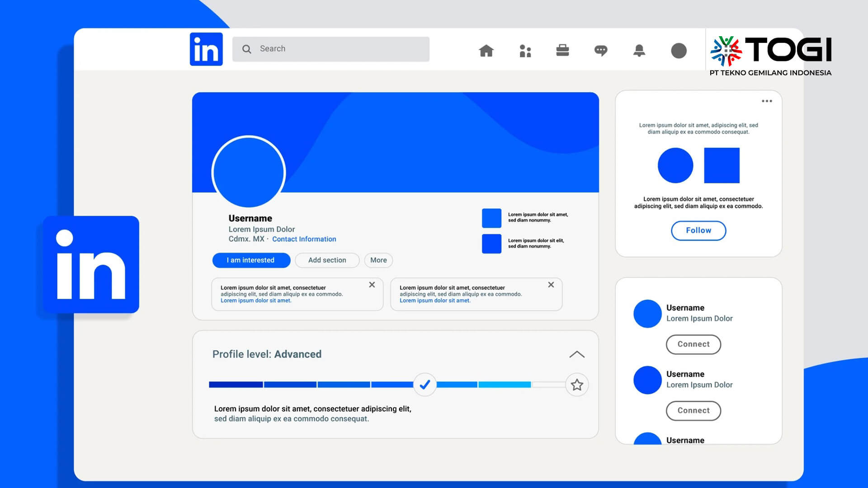Click the Jobs briefcase icon
868x488 pixels.
coord(563,50)
